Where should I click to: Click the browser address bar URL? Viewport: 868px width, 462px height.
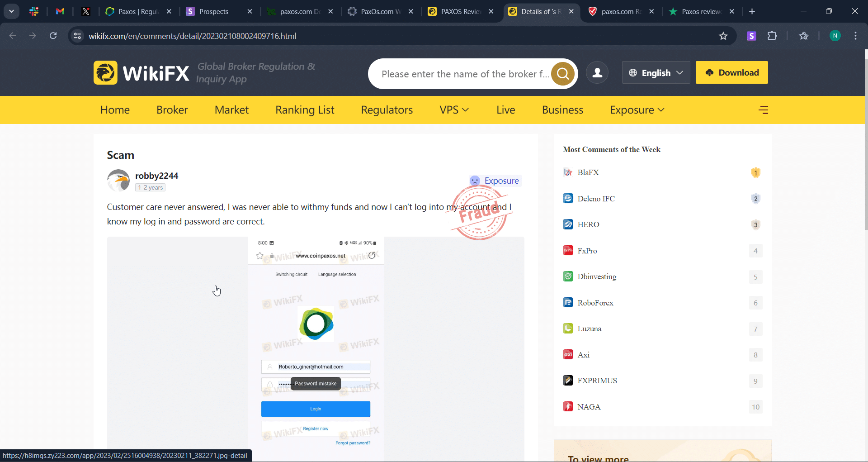(193, 36)
